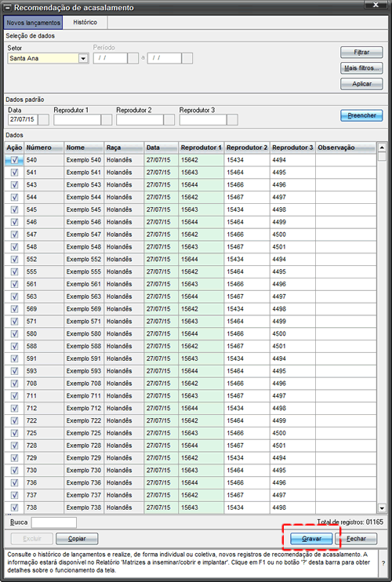
Task: Toggle the checkbox for animal 738
Action: [x=14, y=507]
